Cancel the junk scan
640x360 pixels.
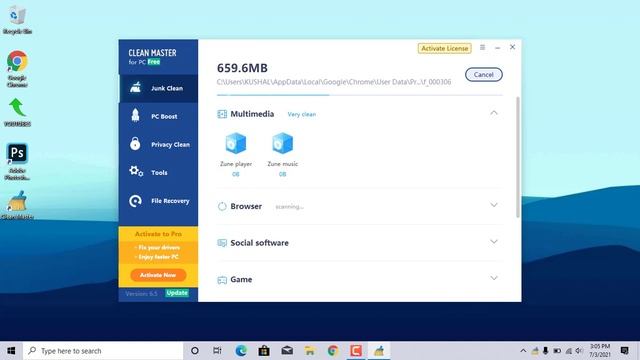[x=484, y=75]
